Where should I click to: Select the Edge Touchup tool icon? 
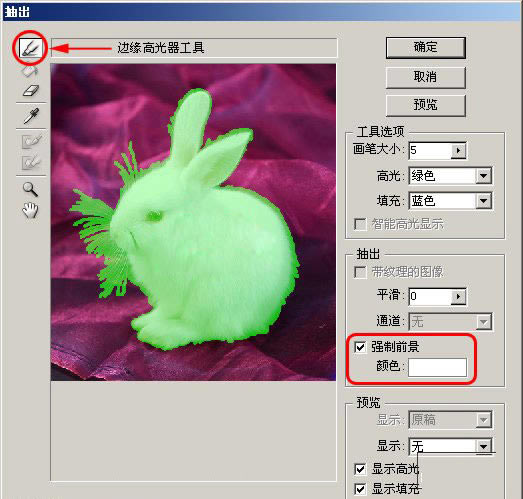pos(31,162)
